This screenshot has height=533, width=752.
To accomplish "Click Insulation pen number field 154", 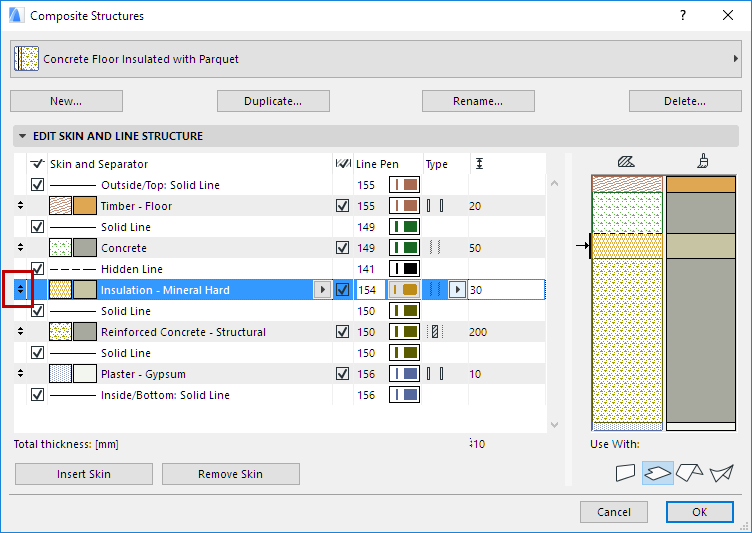I will click(371, 290).
